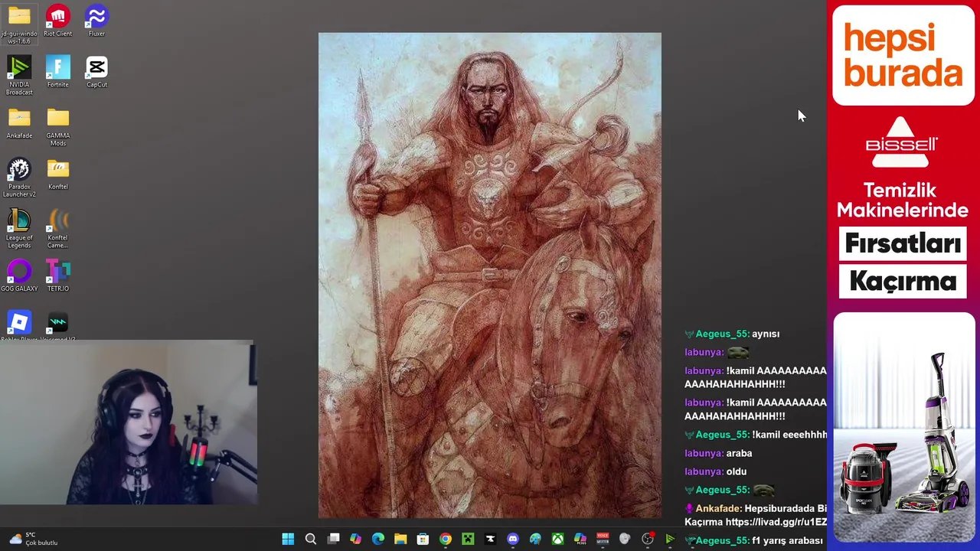This screenshot has height=551, width=980.
Task: Open Microsoft 365 from the taskbar
Action: point(580,540)
